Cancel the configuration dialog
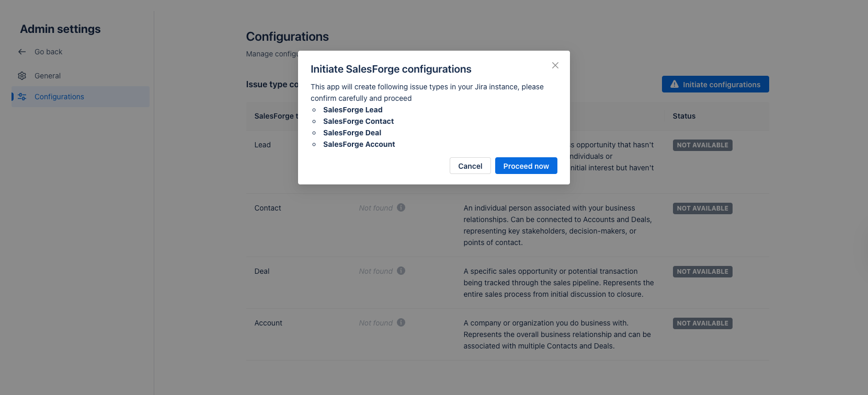This screenshot has width=868, height=395. 470,166
